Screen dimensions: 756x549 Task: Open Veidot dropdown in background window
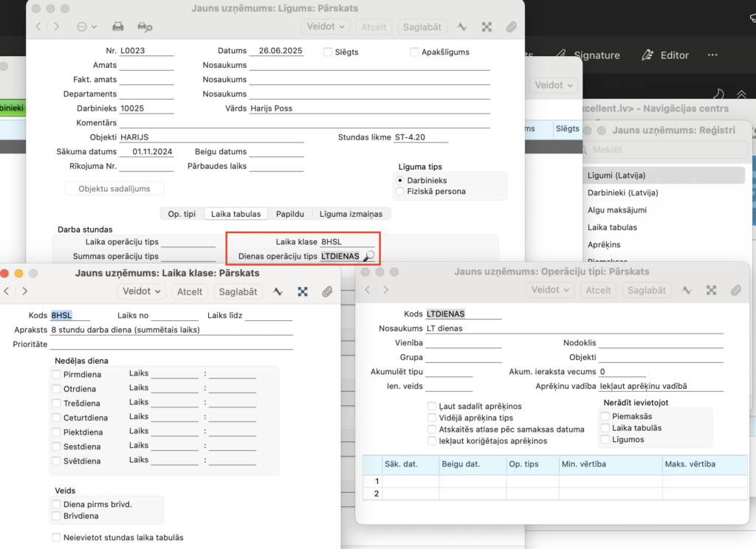pos(554,86)
